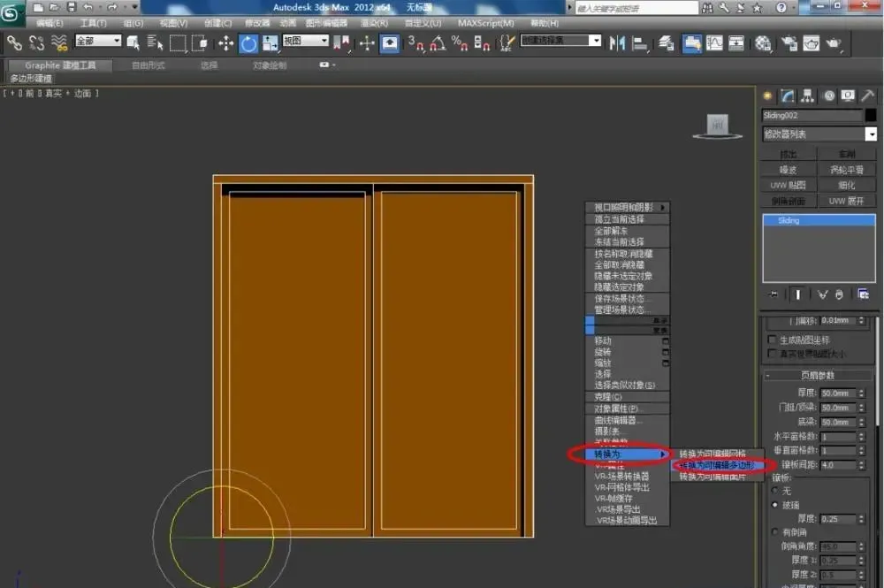The width and height of the screenshot is (884, 588).
Task: Choose 转换为可编辑多边形 in the submenu
Action: point(717,465)
